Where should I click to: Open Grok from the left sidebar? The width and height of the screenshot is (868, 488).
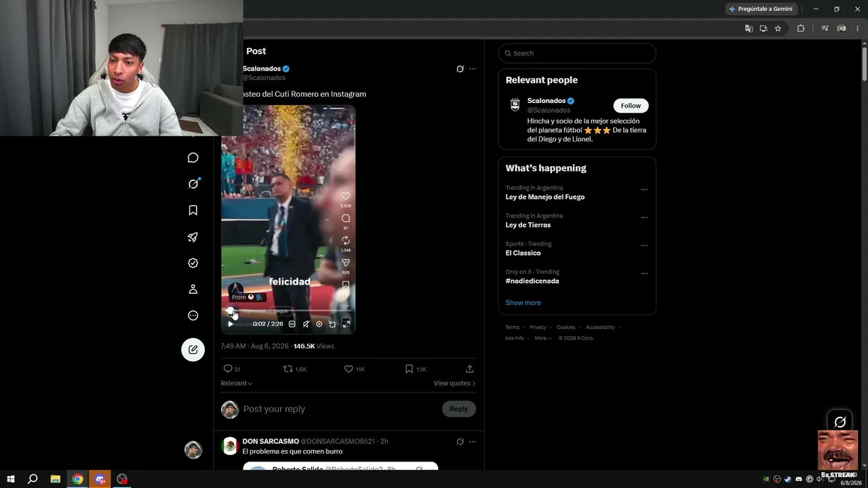click(x=193, y=184)
